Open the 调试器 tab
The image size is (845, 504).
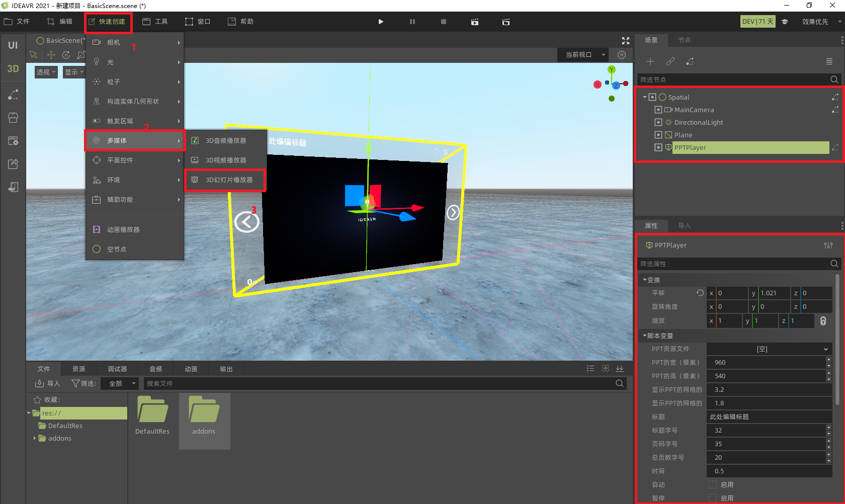(117, 369)
